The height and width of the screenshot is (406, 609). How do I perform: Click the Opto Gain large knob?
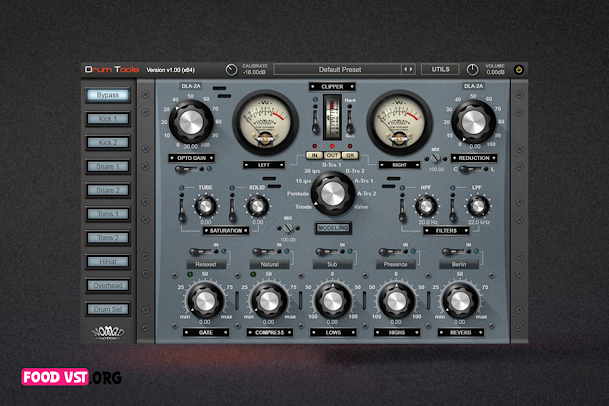pos(191,122)
